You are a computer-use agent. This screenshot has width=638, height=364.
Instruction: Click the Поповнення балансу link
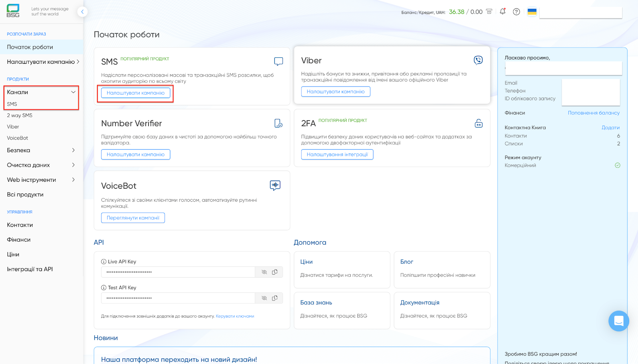point(594,113)
